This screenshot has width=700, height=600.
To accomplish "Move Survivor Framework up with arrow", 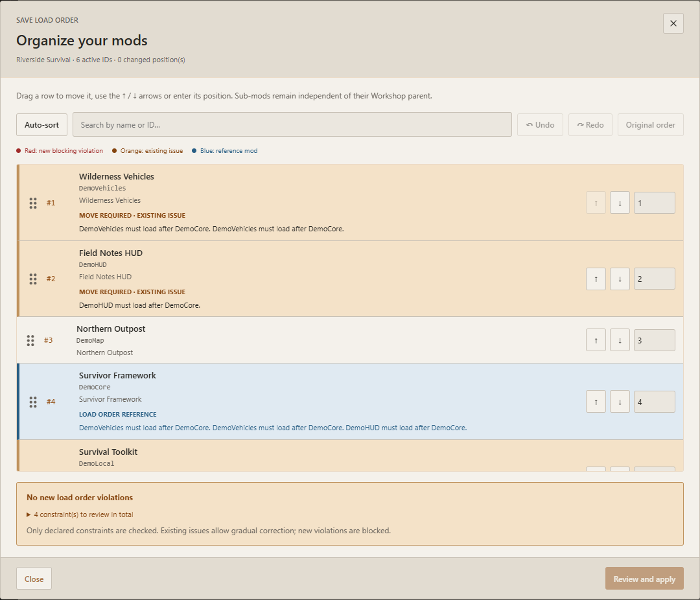I will pyautogui.click(x=596, y=402).
